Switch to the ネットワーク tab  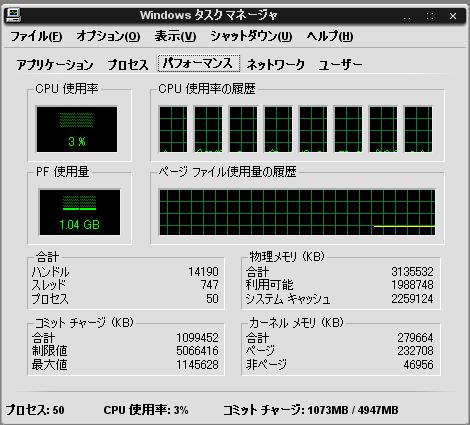[x=276, y=65]
